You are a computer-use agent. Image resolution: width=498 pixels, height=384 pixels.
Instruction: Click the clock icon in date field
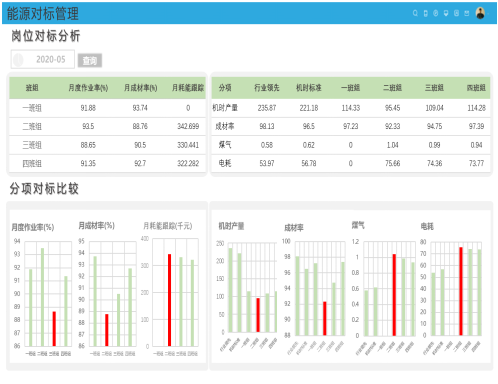pos(18,60)
